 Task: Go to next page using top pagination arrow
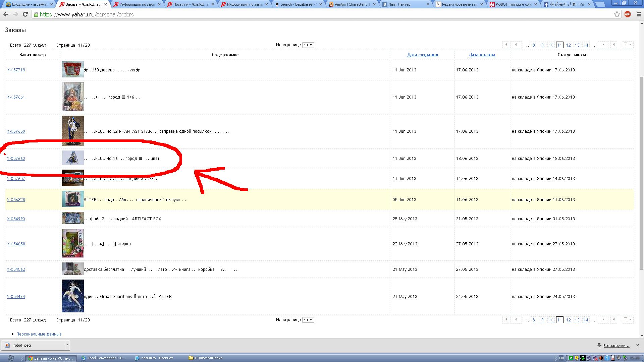click(x=603, y=45)
